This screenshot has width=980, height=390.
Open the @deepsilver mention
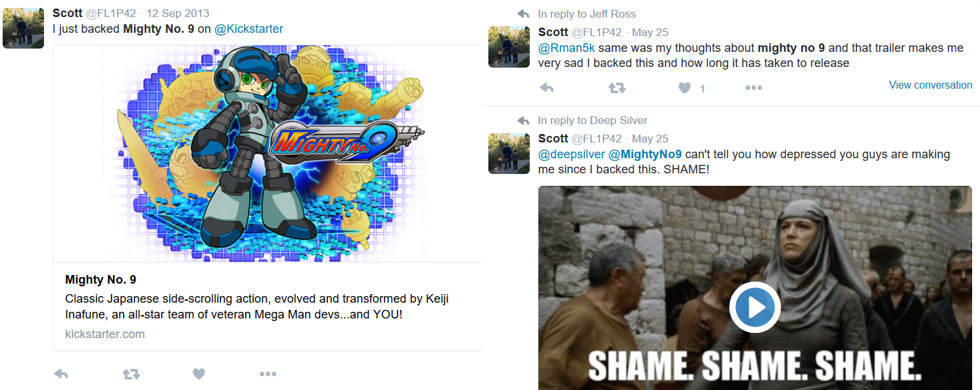(572, 154)
